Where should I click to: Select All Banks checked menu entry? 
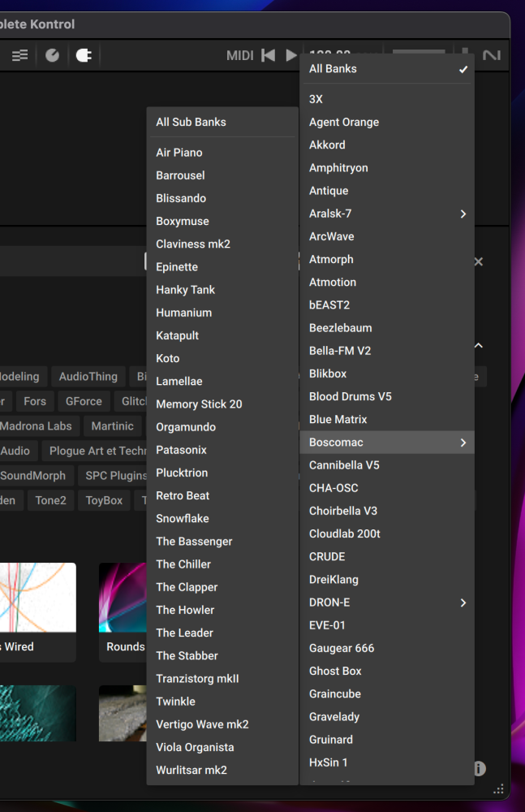click(x=387, y=69)
